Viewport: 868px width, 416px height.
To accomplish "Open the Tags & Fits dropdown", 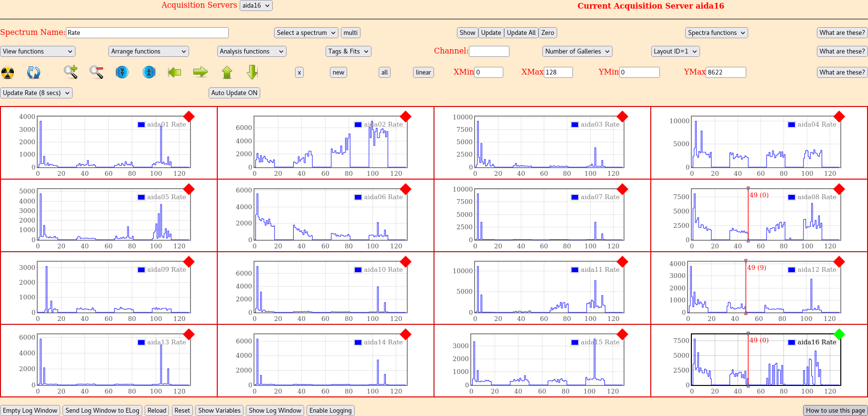I will (x=349, y=51).
